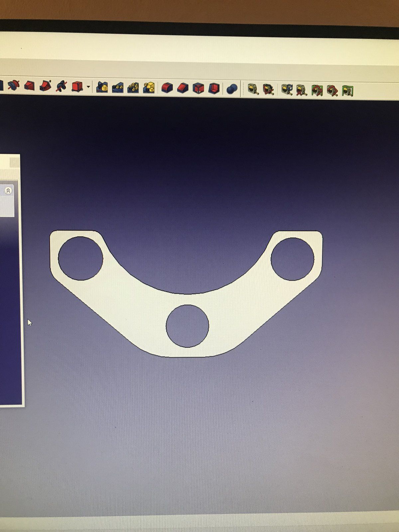Start a Measure Linear measurement
Image resolution: width=399 pixels, height=532 pixels.
point(253,89)
